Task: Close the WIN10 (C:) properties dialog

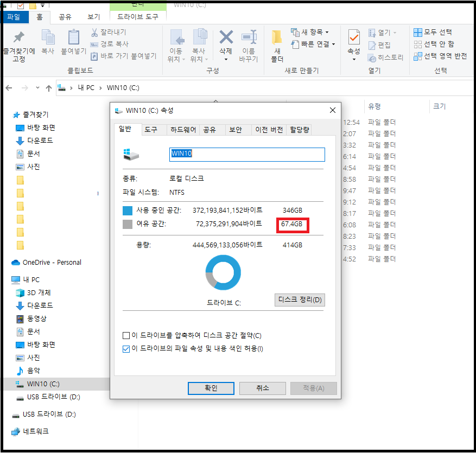Action: click(333, 111)
